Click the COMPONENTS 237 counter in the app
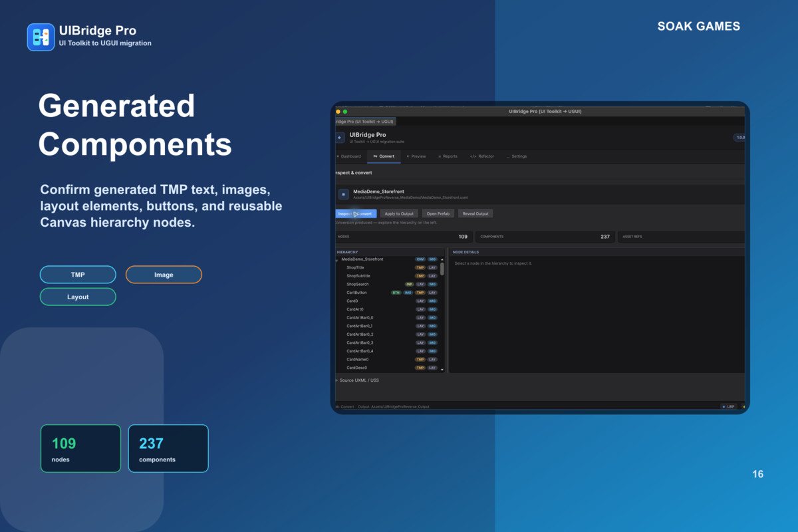The width and height of the screenshot is (798, 532). click(545, 237)
